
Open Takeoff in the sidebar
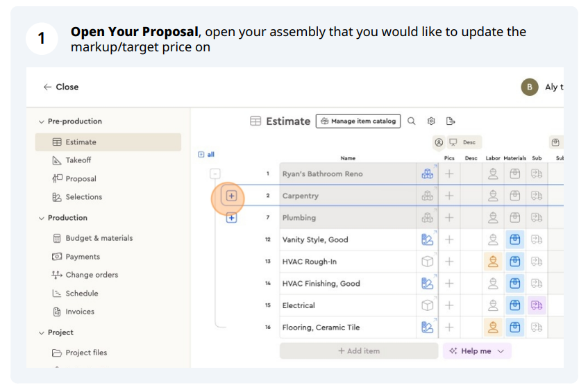coord(78,160)
